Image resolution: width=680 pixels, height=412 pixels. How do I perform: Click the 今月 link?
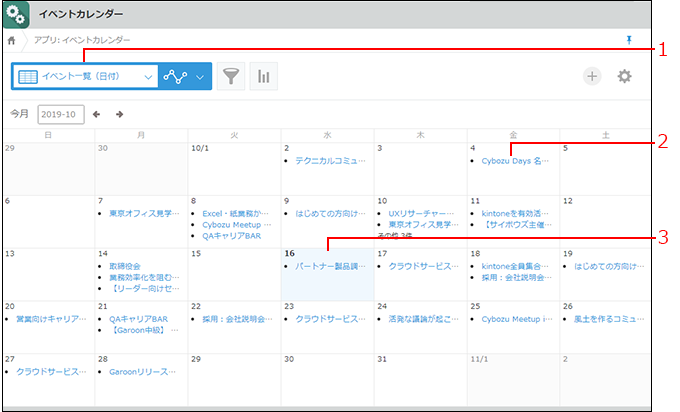[x=20, y=114]
